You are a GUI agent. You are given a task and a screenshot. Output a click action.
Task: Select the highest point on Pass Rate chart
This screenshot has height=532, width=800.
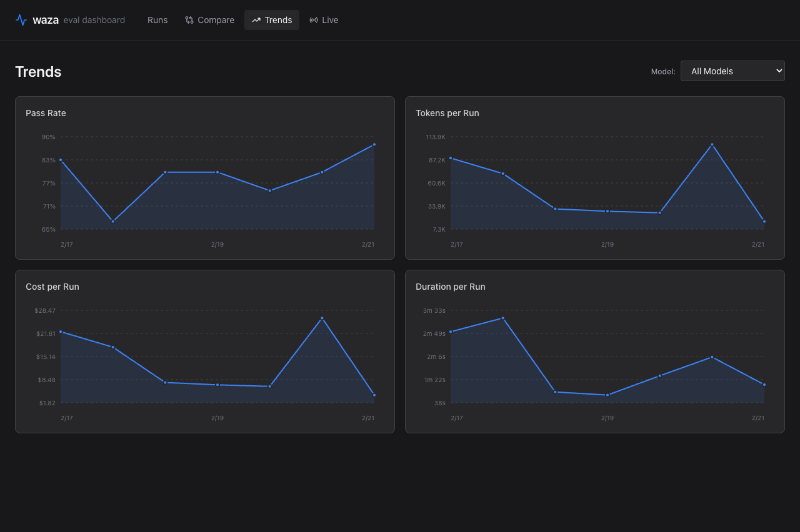pyautogui.click(x=374, y=144)
